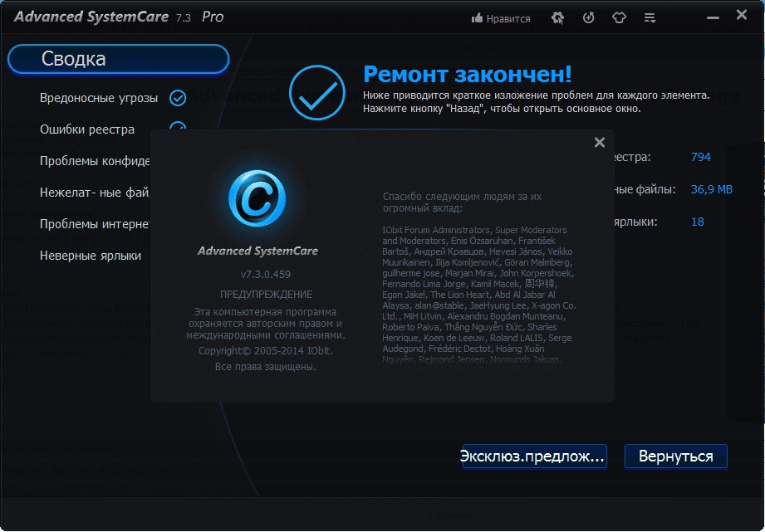
Task: Close the Advanced SystemCare main window
Action: pos(742,15)
